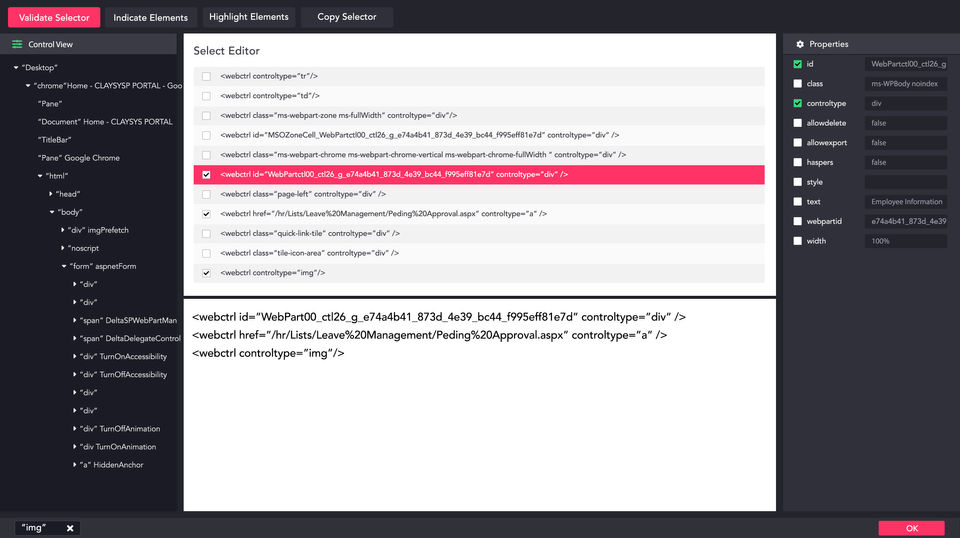This screenshot has height=538, width=960.
Task: Collapse the "form" aspnetForm tree node
Action: click(x=64, y=267)
